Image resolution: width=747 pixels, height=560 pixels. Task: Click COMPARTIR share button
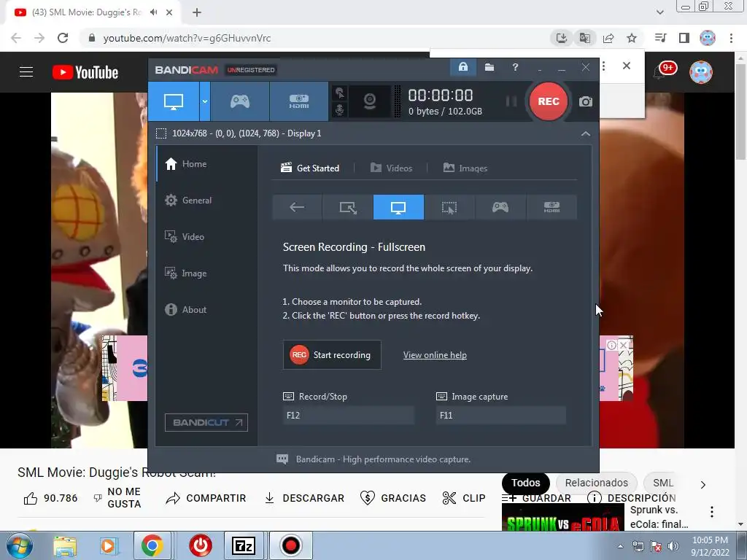click(206, 498)
